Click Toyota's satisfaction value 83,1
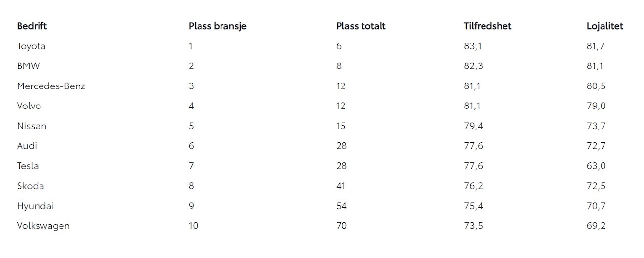The width and height of the screenshot is (644, 258). (473, 46)
